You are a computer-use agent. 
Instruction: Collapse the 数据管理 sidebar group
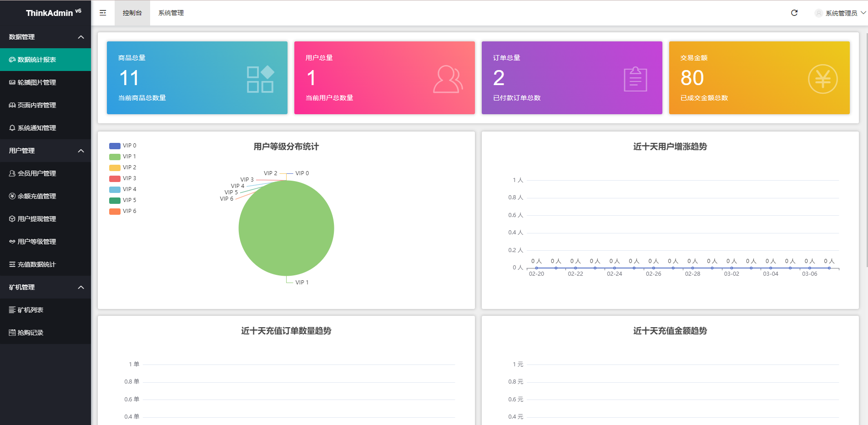coord(45,37)
